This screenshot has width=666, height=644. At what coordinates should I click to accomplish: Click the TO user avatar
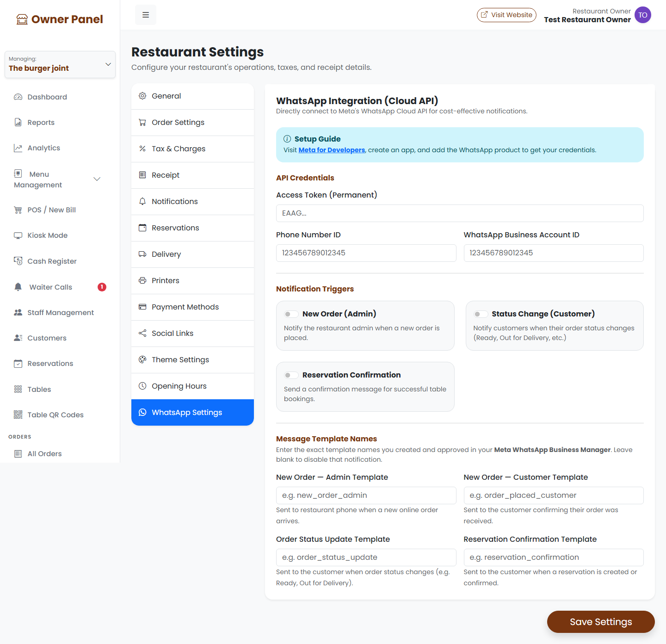point(643,15)
